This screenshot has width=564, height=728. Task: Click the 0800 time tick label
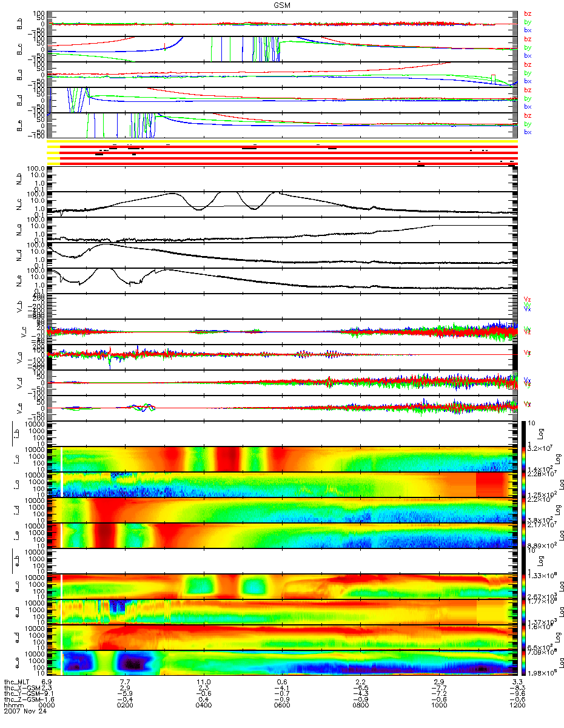point(360,707)
